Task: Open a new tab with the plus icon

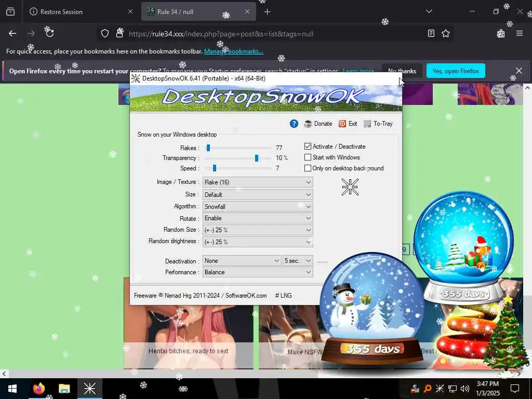Action: pyautogui.click(x=267, y=12)
